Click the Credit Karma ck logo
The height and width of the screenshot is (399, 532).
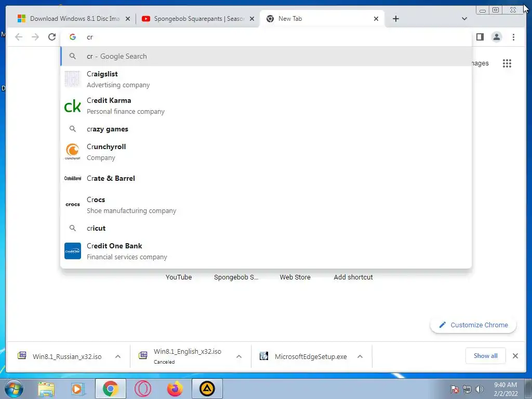click(x=73, y=106)
